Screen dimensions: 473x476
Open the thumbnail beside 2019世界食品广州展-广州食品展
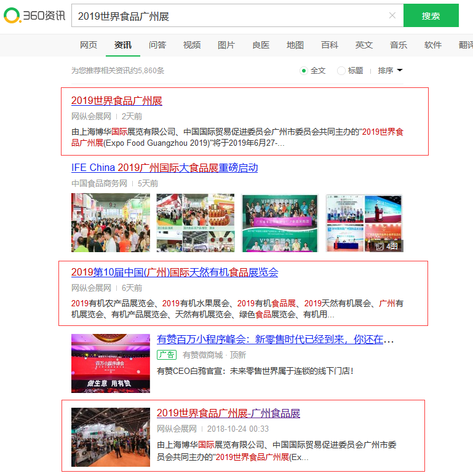click(x=111, y=437)
